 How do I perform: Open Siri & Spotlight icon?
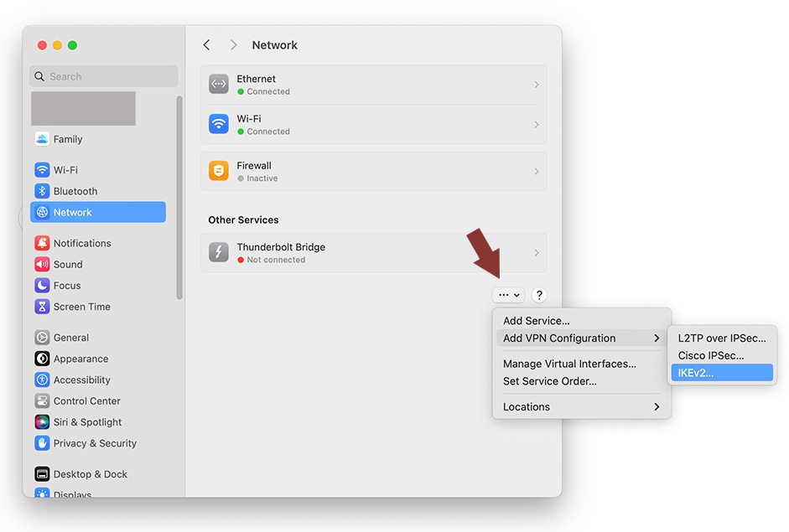[42, 422]
